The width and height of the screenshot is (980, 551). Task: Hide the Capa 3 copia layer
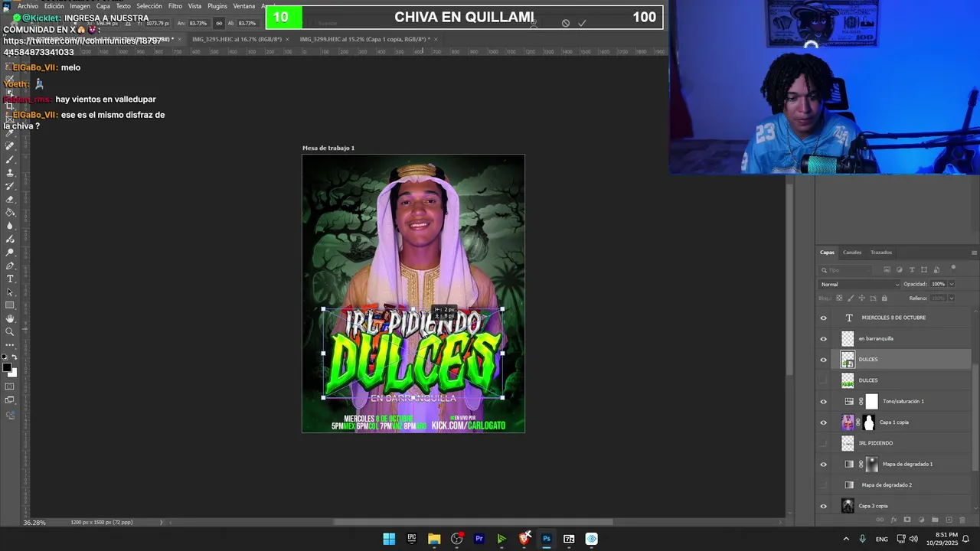[824, 506]
